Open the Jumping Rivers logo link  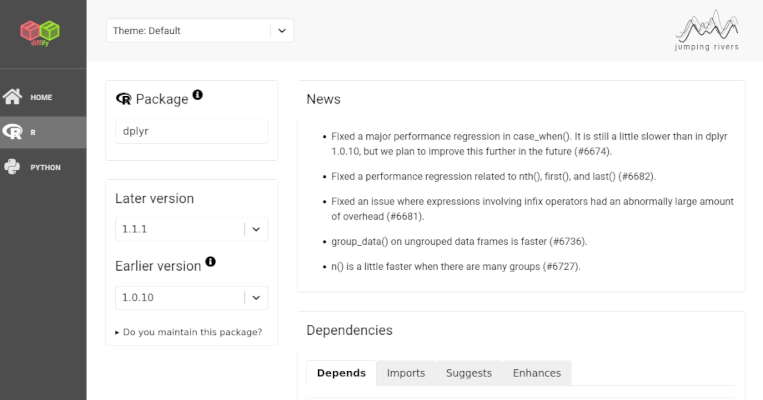coord(707,30)
